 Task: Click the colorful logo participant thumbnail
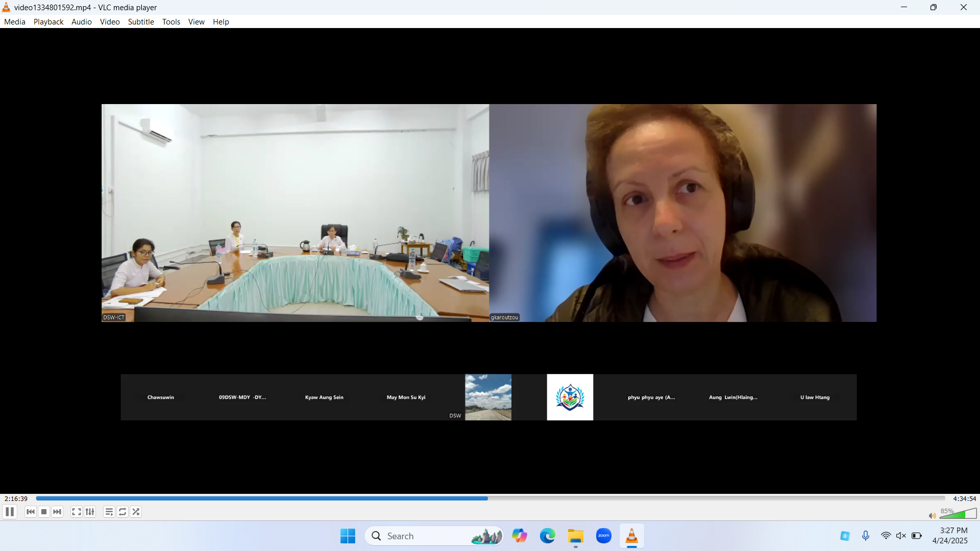pyautogui.click(x=570, y=397)
